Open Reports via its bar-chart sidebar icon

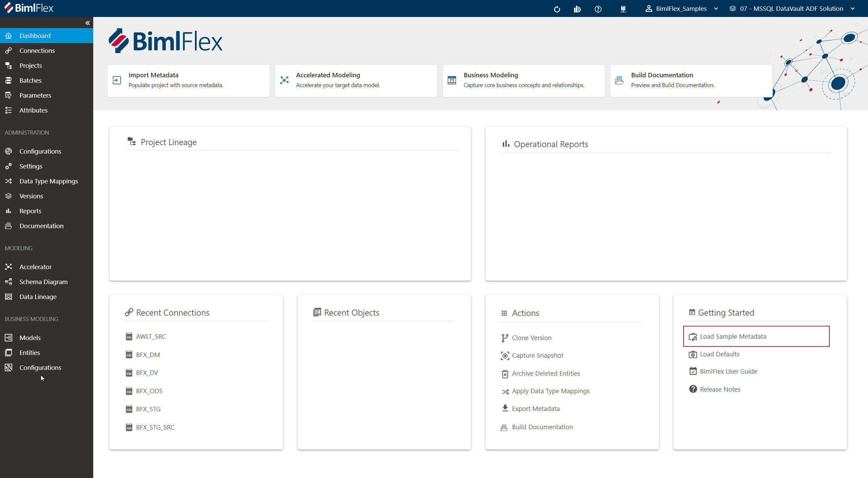pos(9,211)
